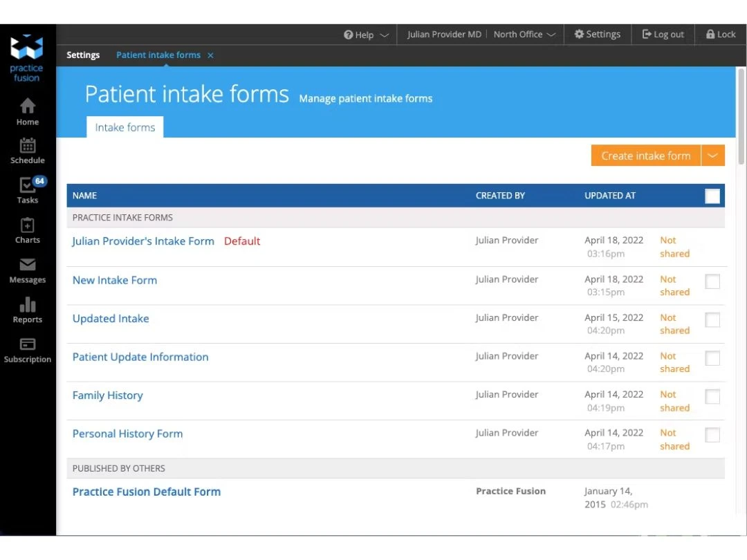Screen dimensions: 747x560
Task: Tick the Family History row checkbox
Action: (x=712, y=396)
